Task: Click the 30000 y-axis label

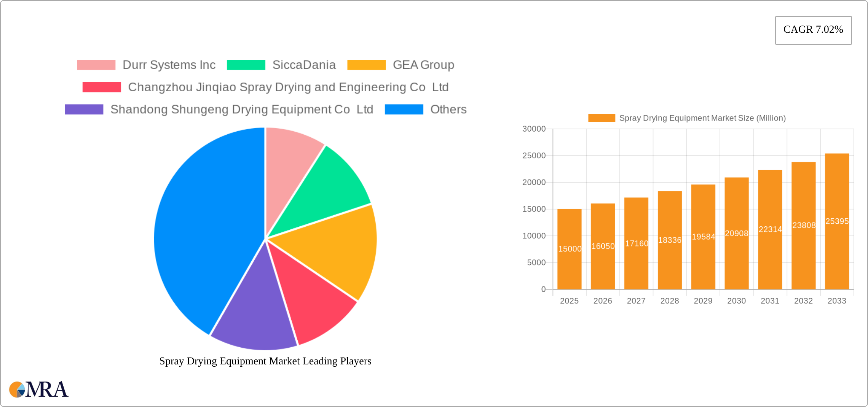Action: (x=534, y=129)
